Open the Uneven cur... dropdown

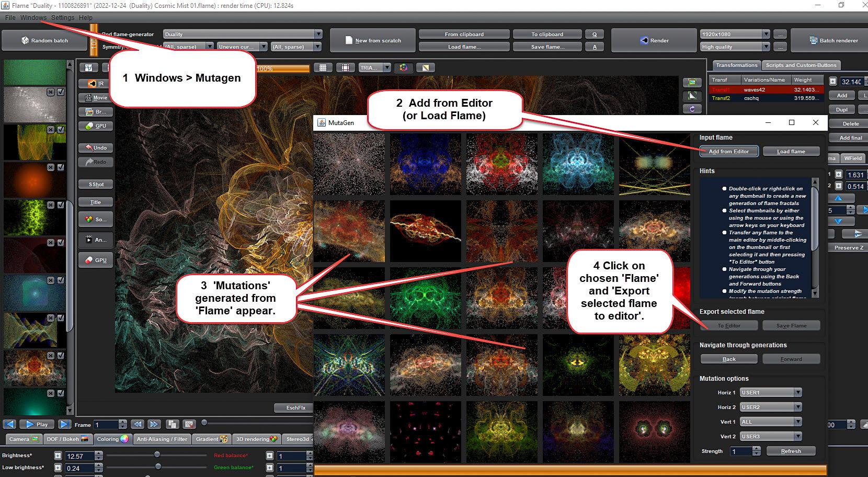(242, 47)
